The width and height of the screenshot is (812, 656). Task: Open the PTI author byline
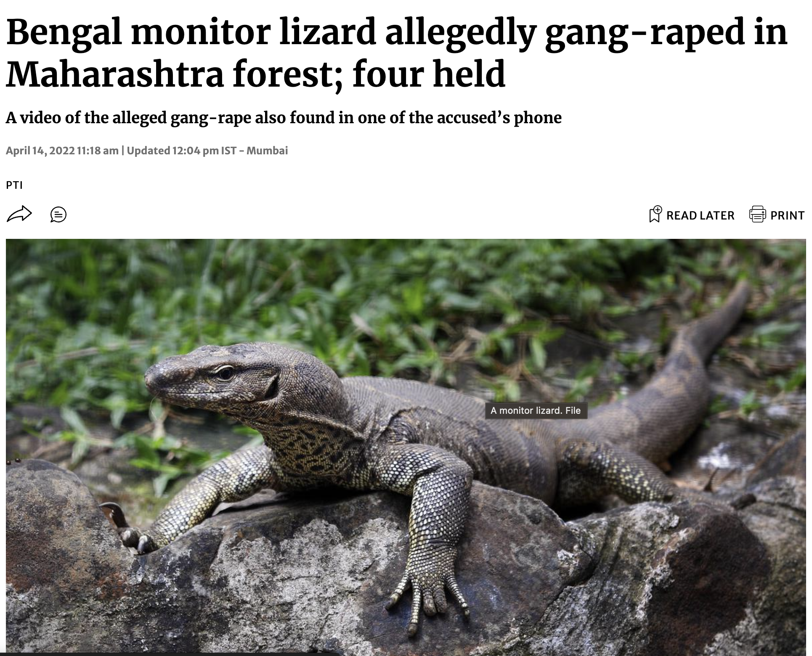coord(14,185)
